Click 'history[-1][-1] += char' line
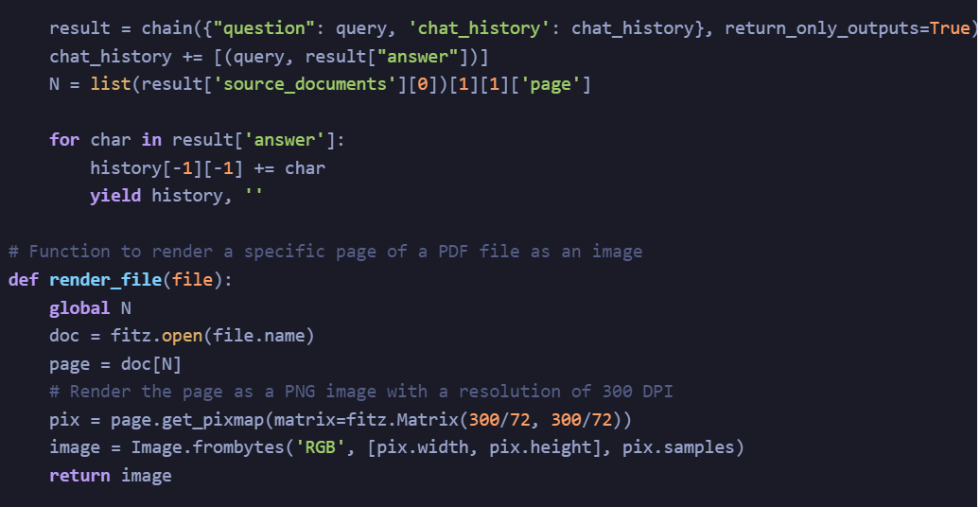Viewport: 980px width, 507px height. click(x=207, y=167)
